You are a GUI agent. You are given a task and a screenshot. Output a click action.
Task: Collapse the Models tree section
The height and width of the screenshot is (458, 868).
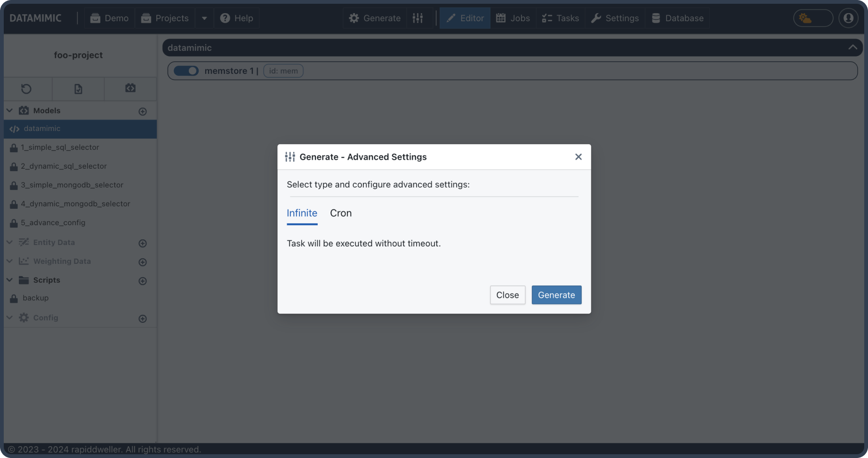[9, 110]
